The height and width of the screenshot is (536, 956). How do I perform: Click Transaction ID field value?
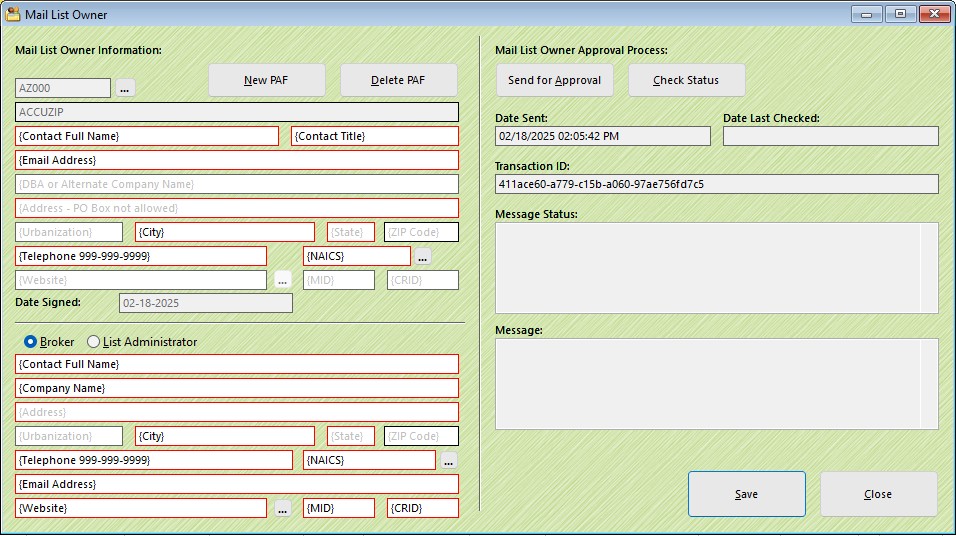tap(717, 184)
